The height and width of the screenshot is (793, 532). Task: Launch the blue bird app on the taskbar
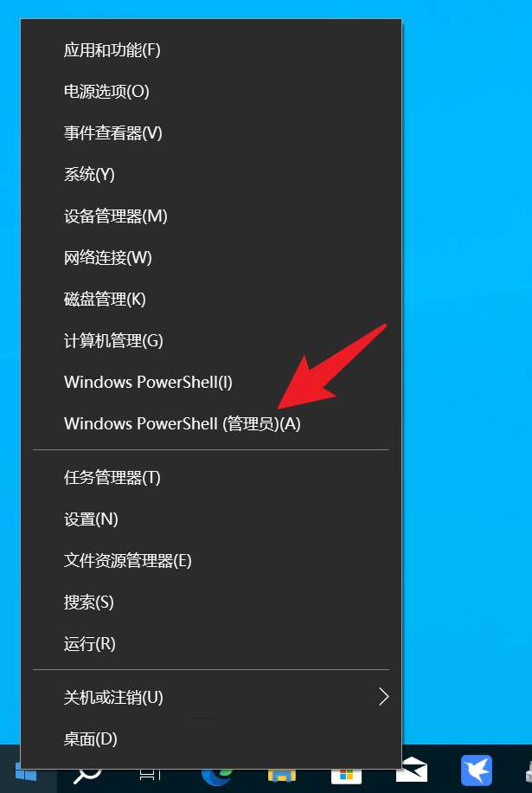tap(477, 770)
